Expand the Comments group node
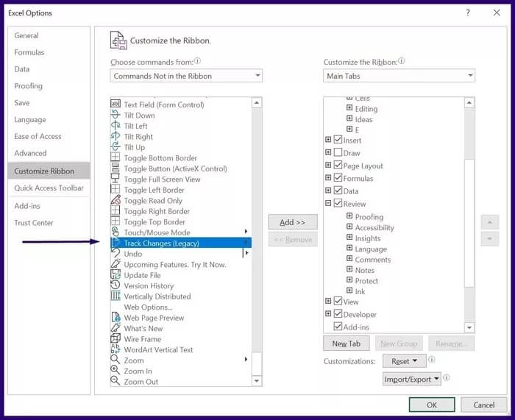 point(349,259)
